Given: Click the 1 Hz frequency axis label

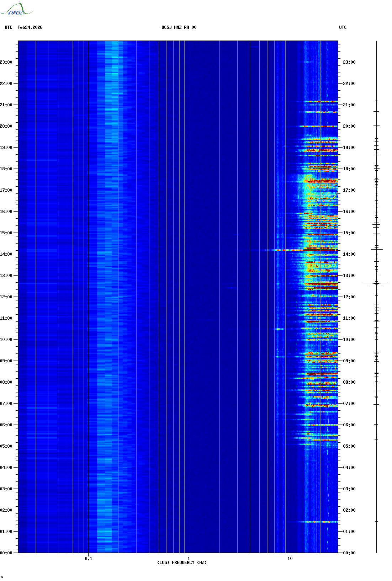Looking at the screenshot, I should [189, 559].
